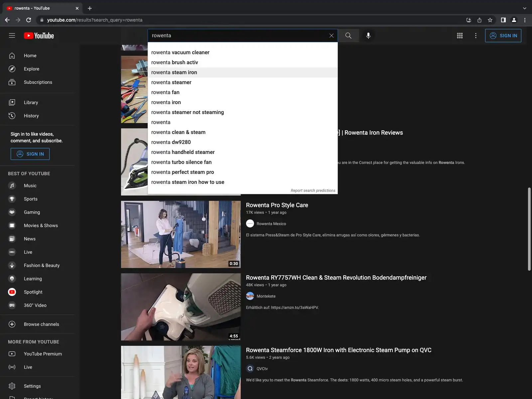Open Explore in the sidebar
Viewport: 532px width, 399px height.
coord(37,69)
